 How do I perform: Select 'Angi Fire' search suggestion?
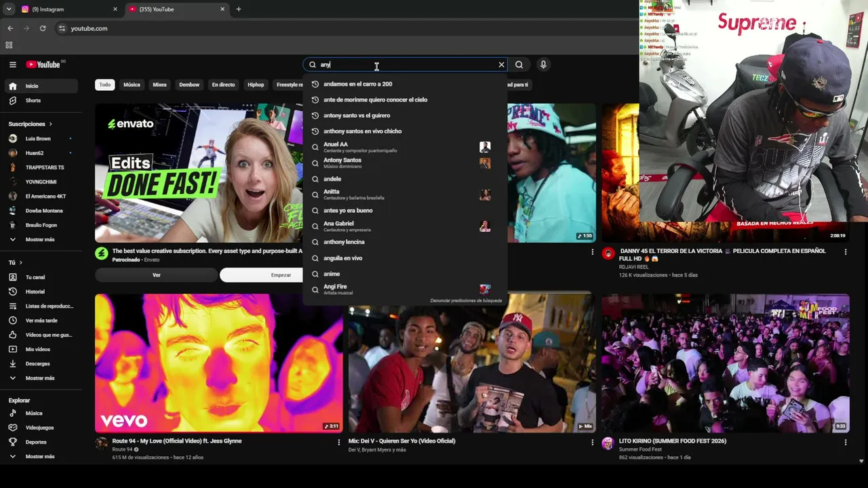[405, 289]
